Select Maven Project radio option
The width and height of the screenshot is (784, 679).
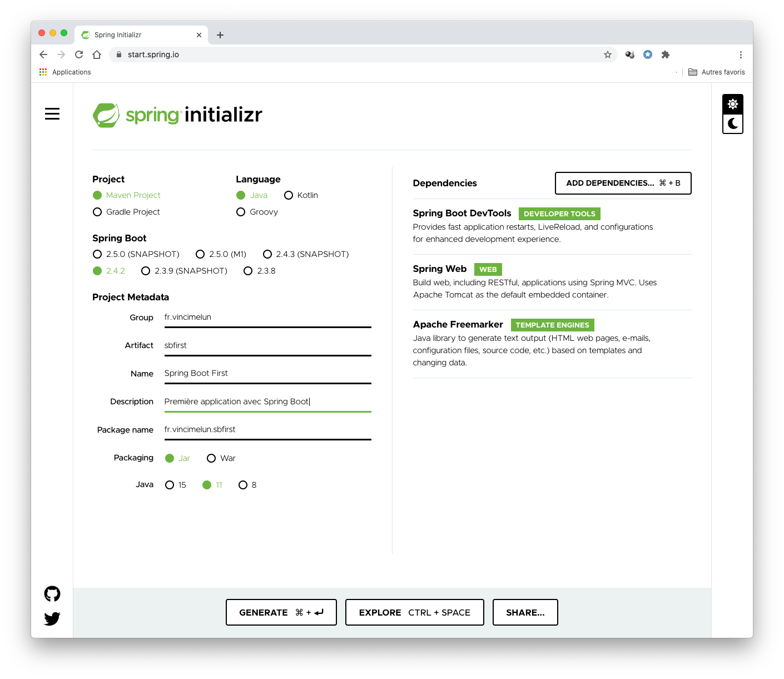[x=126, y=195]
